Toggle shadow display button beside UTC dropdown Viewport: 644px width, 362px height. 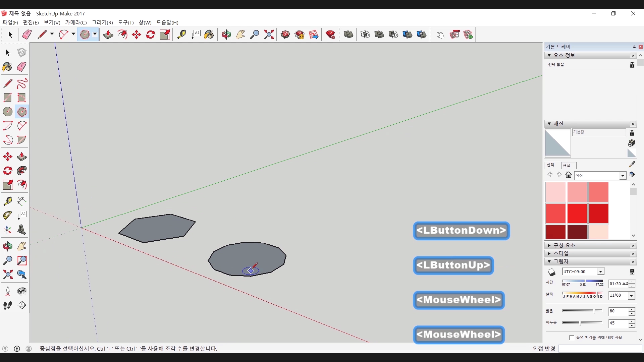coord(552,272)
